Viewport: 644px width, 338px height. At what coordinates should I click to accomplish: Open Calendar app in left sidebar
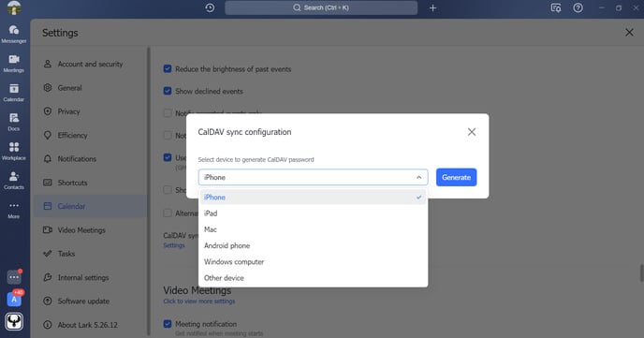13,93
